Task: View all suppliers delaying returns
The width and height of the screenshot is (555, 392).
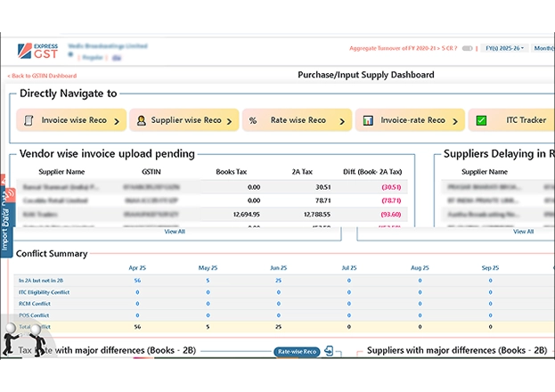Action: point(523,232)
